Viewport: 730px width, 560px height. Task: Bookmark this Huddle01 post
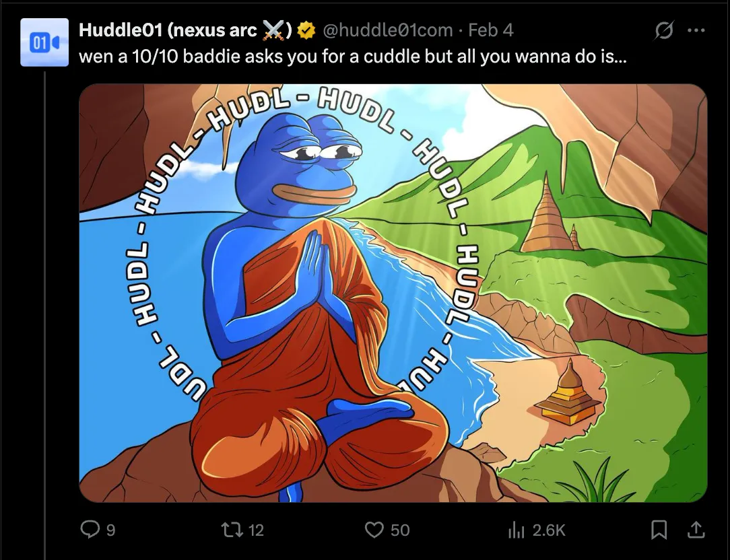coord(659,530)
